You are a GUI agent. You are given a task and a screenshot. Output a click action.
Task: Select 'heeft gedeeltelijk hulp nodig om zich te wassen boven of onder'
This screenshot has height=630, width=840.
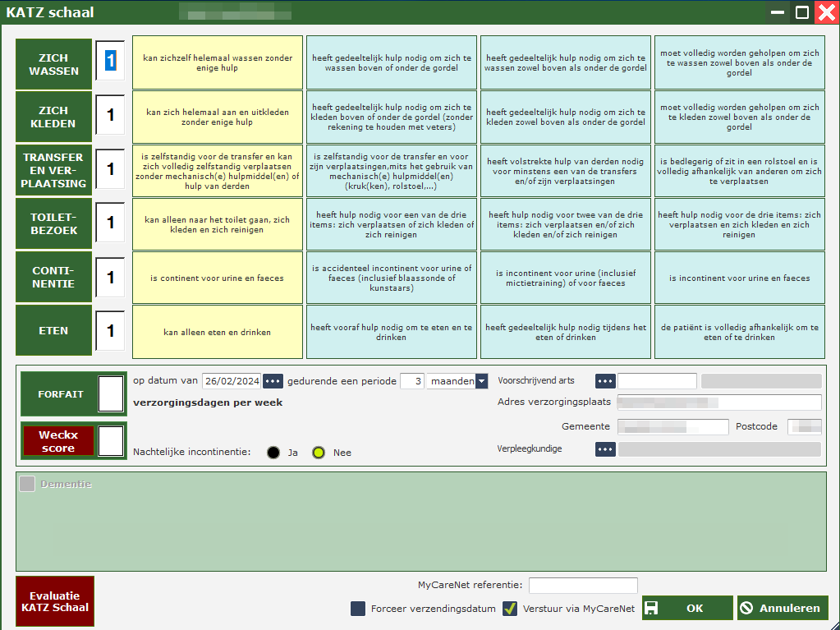pos(392,62)
